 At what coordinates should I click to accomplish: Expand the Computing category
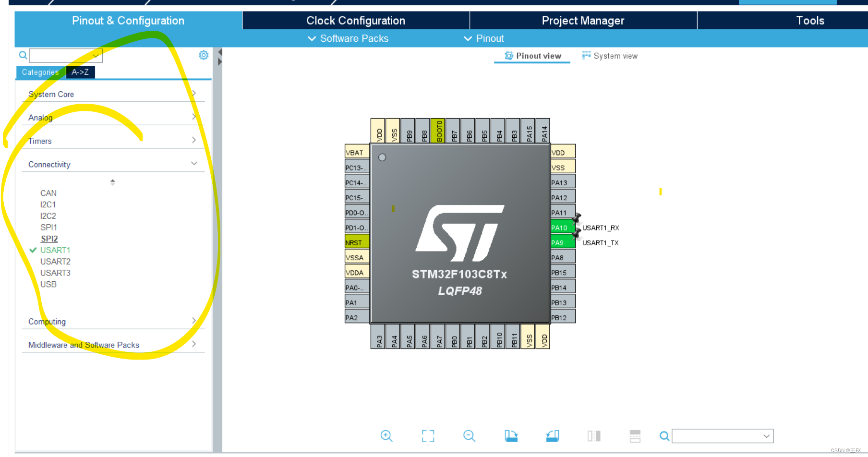click(113, 322)
